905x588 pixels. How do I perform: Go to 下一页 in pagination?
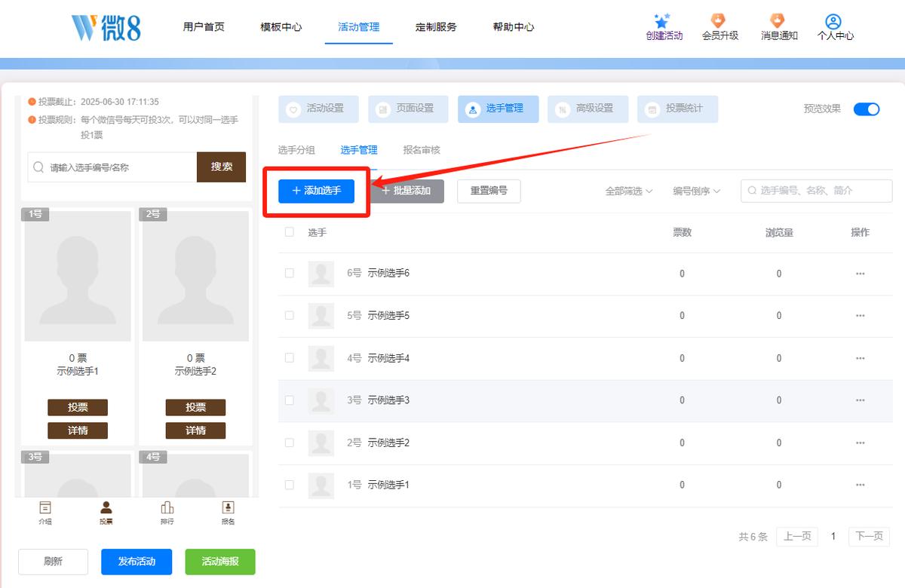coord(867,537)
